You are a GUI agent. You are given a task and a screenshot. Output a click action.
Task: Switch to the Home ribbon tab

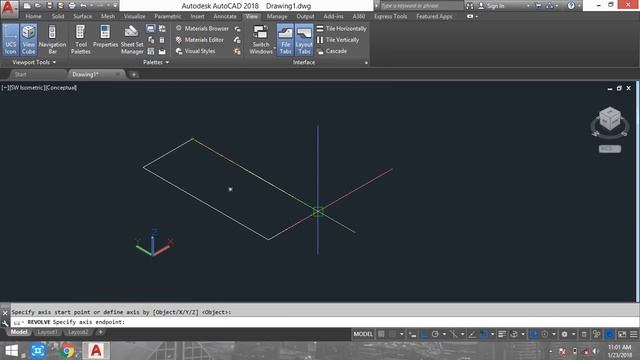pos(33,16)
